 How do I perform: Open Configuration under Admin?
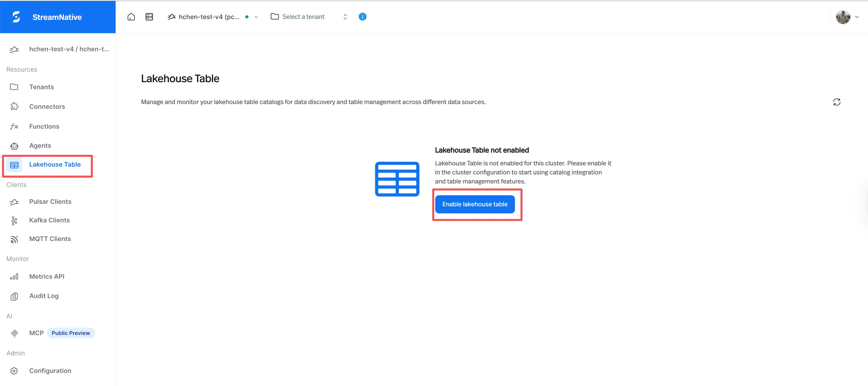pyautogui.click(x=50, y=370)
